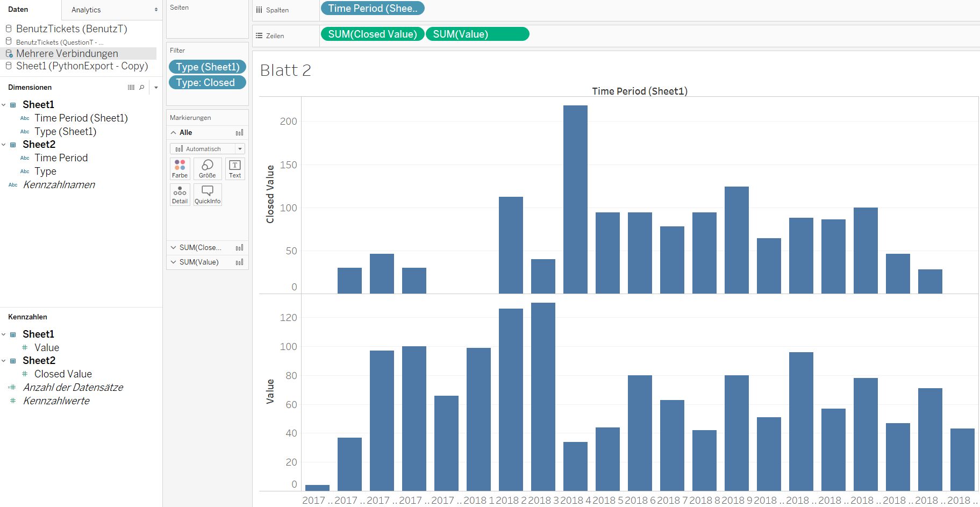The height and width of the screenshot is (507, 980).
Task: Click the SUM(Closed Value) pill in Zeilen
Action: tap(372, 34)
